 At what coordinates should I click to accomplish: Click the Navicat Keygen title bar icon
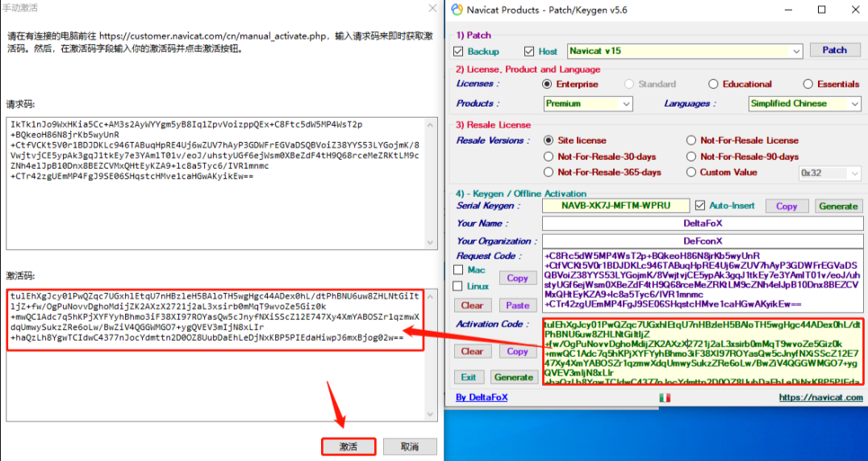click(x=457, y=10)
